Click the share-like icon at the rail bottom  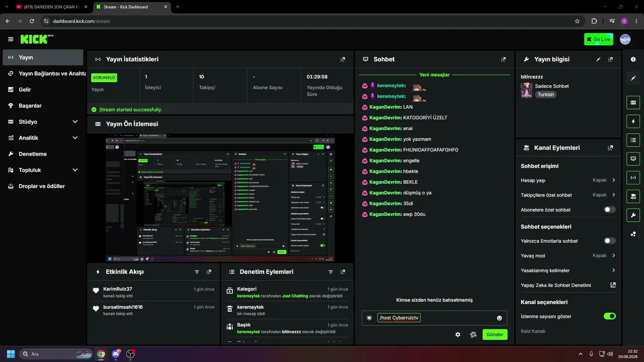[x=633, y=234]
